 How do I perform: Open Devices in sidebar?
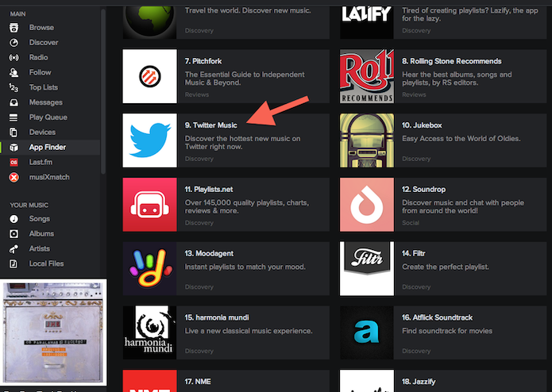pos(42,133)
